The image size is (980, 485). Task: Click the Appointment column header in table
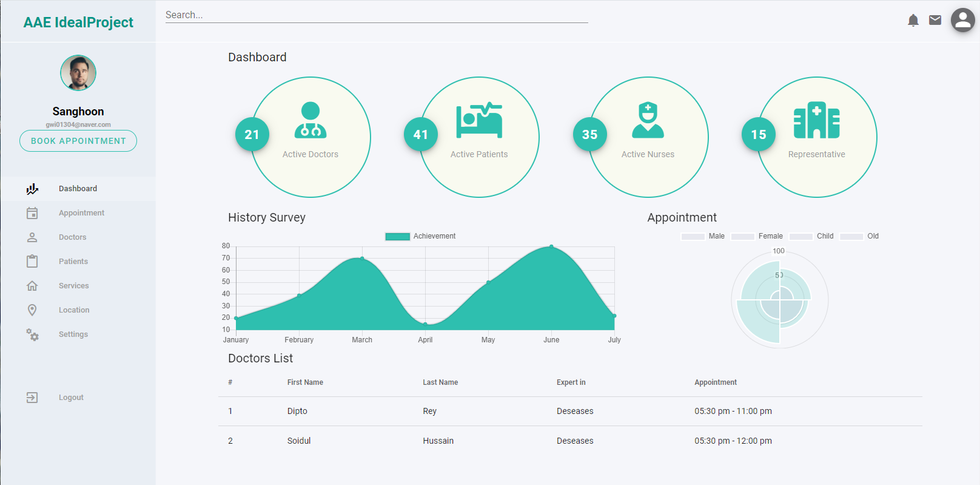pos(716,382)
